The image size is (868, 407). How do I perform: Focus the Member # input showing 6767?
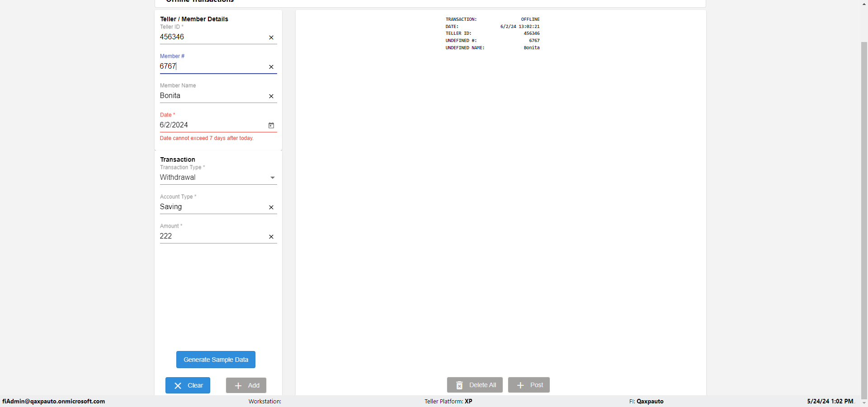212,66
